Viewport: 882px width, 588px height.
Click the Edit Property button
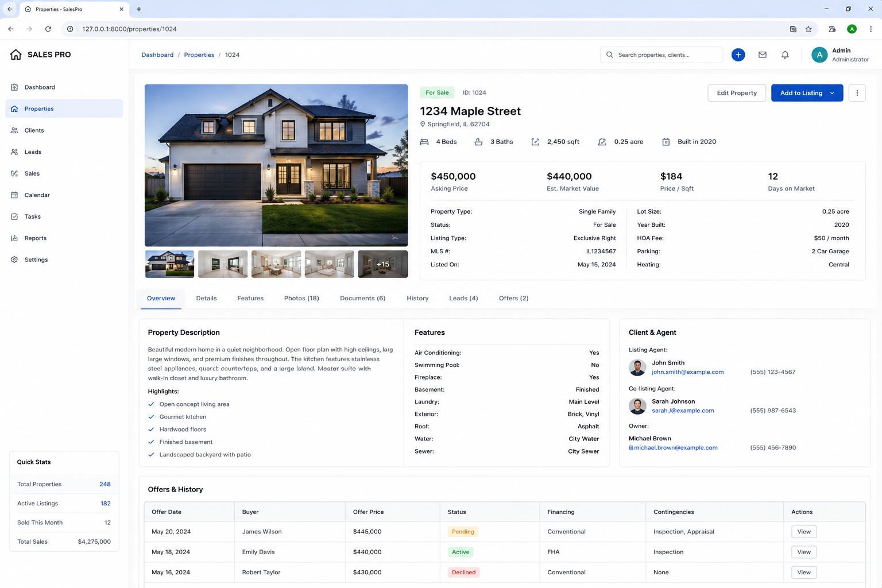737,93
